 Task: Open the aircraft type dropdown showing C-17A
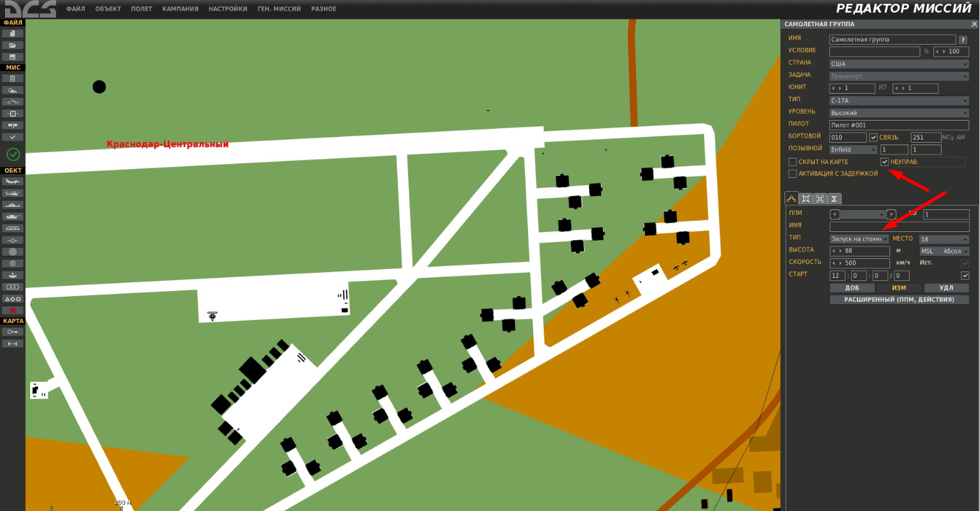pyautogui.click(x=899, y=101)
